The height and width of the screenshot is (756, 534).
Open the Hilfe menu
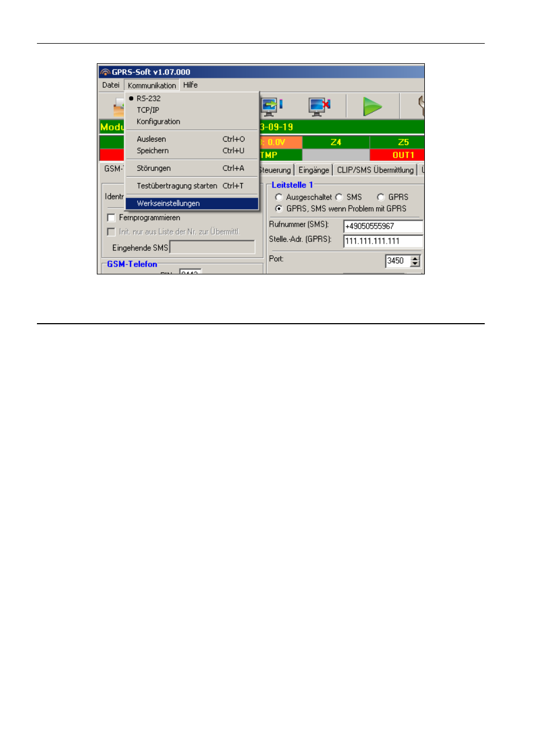point(190,85)
